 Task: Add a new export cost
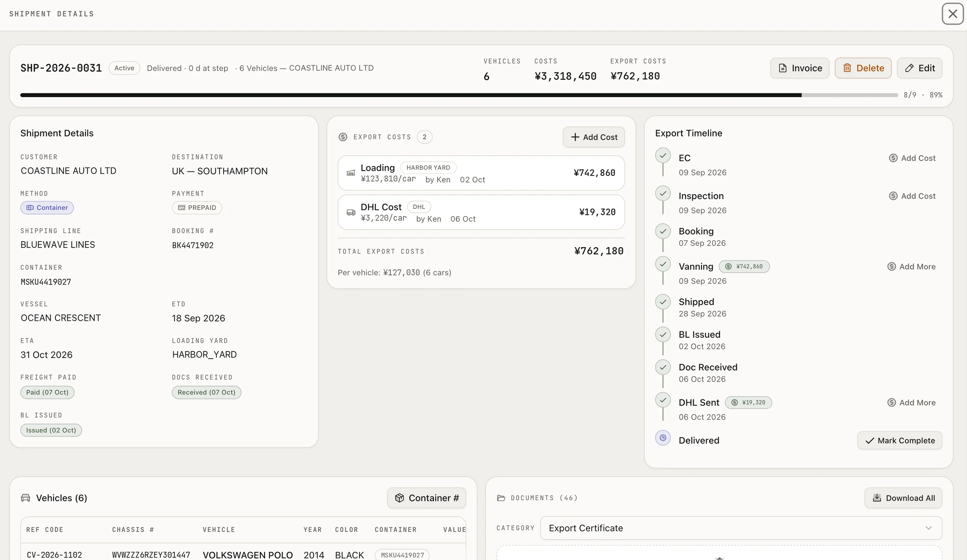(593, 137)
